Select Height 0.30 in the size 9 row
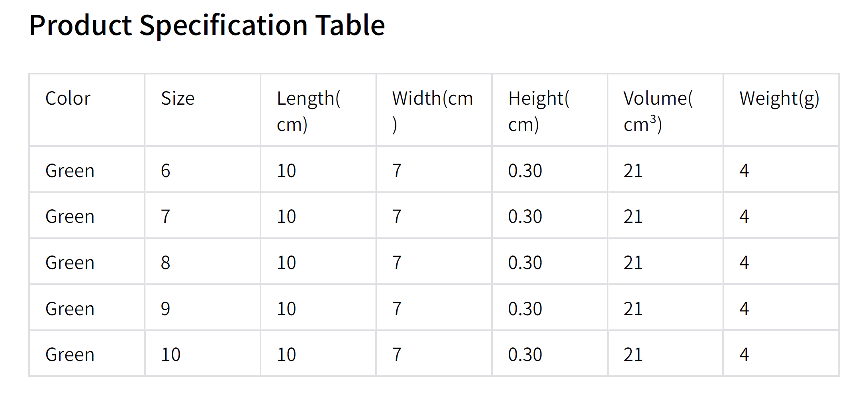 point(525,309)
